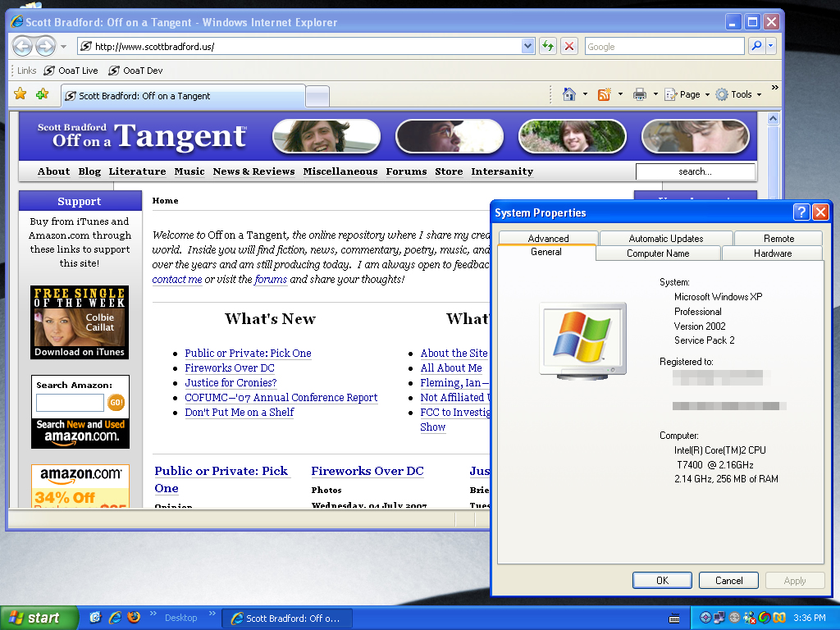Open the Computer Name tab
Image resolution: width=840 pixels, height=630 pixels.
click(x=658, y=253)
